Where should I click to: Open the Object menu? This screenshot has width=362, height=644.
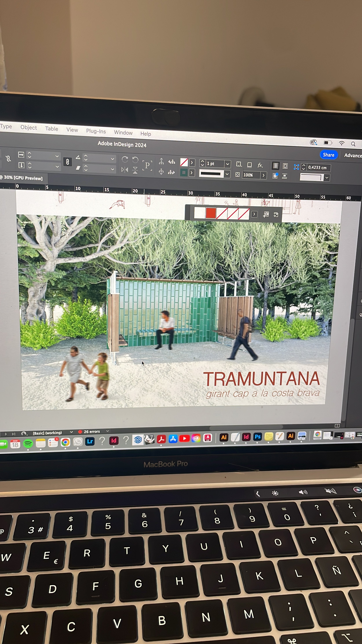pos(29,128)
